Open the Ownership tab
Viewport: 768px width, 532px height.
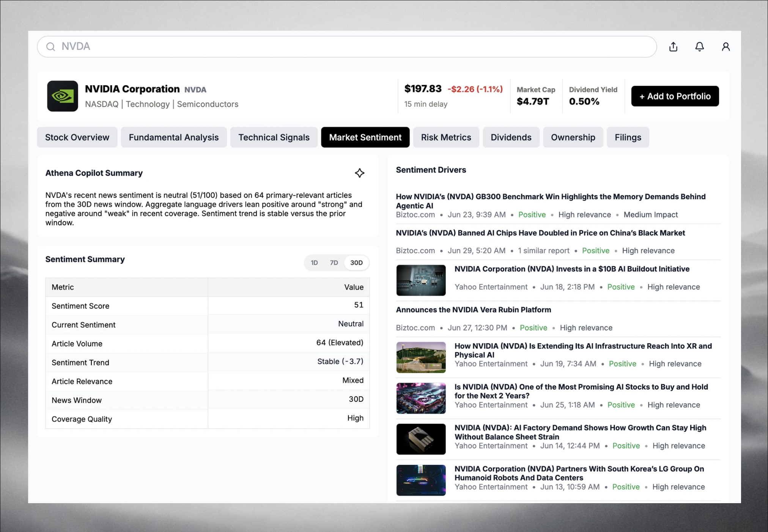pyautogui.click(x=573, y=137)
